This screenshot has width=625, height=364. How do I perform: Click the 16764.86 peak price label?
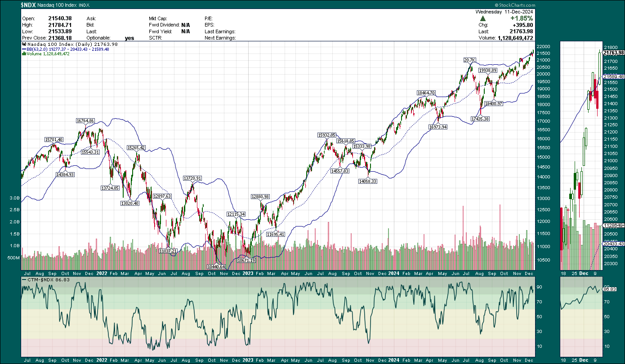click(85, 121)
